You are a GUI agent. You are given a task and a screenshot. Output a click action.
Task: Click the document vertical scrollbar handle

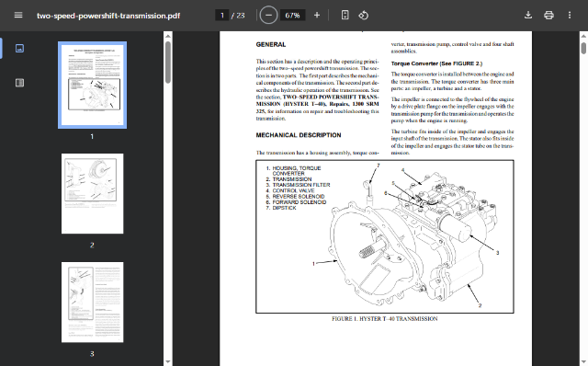(x=583, y=49)
